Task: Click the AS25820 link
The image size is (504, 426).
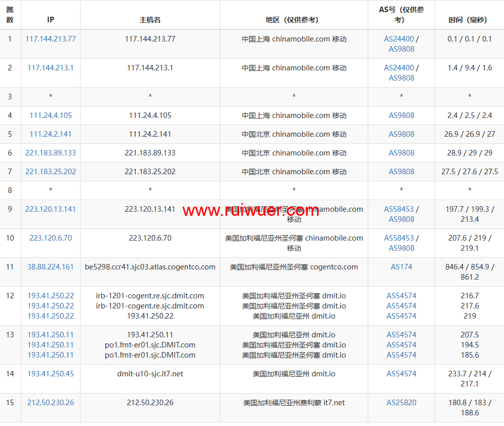Action: click(x=401, y=403)
